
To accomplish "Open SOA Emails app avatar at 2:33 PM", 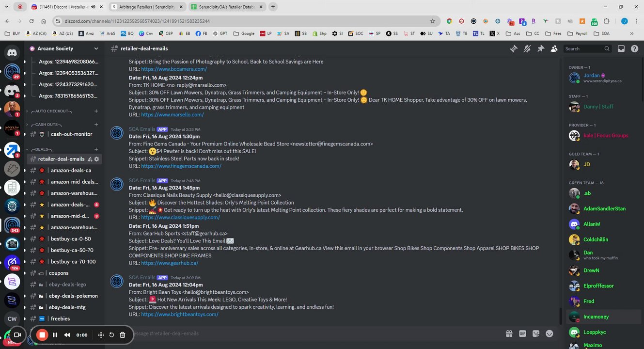I will coord(117,133).
